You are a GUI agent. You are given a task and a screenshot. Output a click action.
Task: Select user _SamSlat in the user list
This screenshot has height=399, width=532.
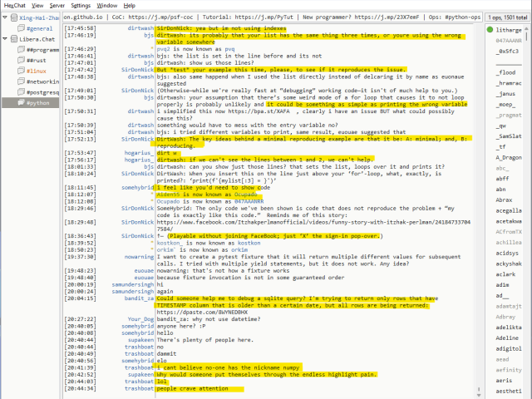pos(509,136)
